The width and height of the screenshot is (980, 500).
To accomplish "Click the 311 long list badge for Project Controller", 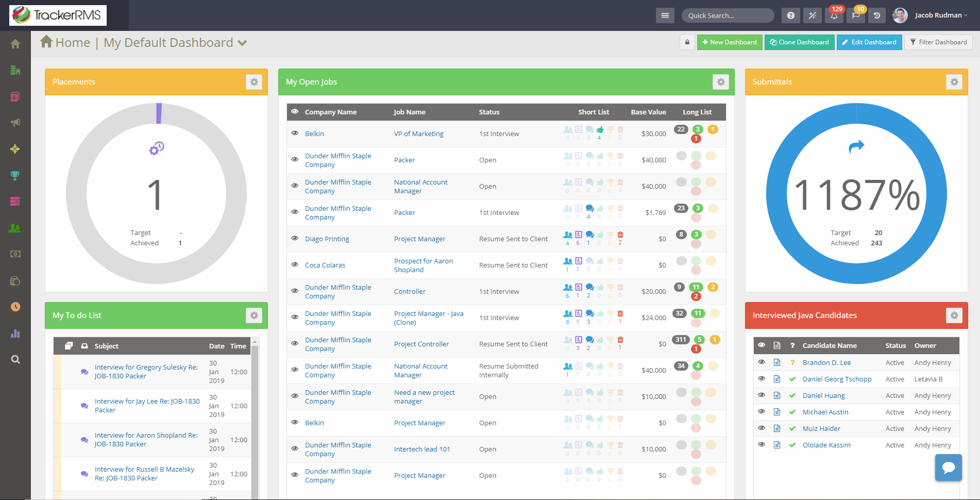I will point(681,339).
